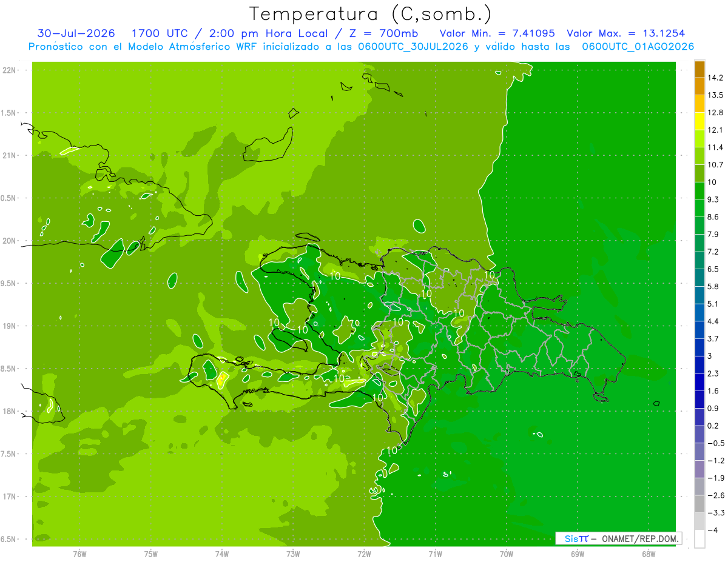This screenshot has width=728, height=562.
Task: Click the "17N" latitude axis label
Action: pos(9,497)
